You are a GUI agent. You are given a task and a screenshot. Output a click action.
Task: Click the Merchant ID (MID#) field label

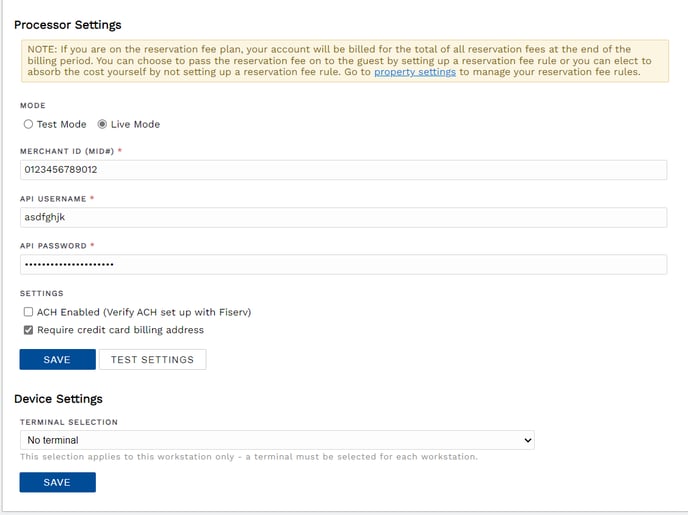pos(67,151)
